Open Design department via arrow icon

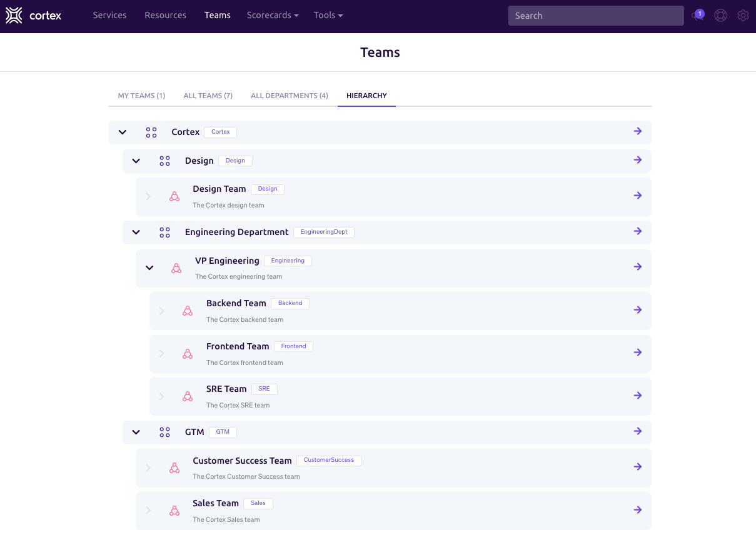[x=638, y=160]
